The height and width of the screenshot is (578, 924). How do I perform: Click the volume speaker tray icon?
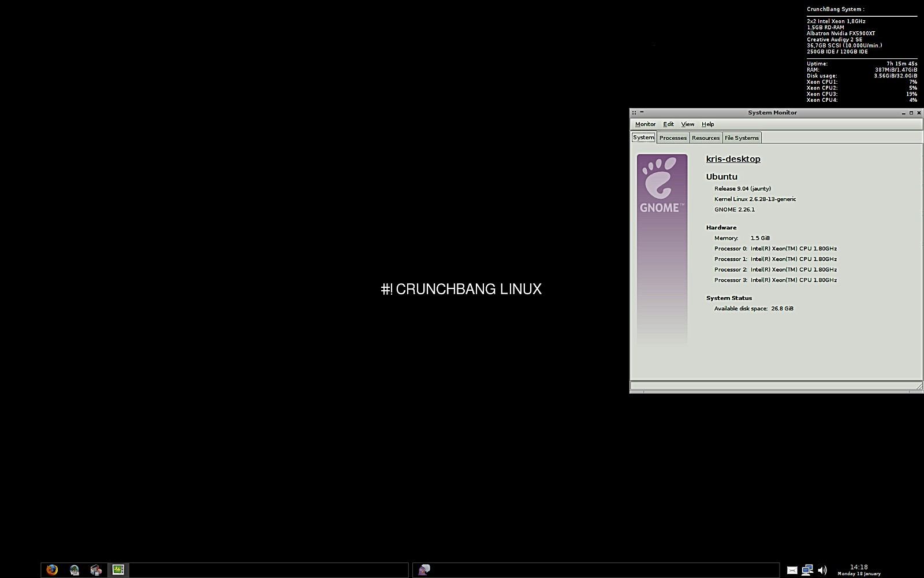click(x=822, y=570)
